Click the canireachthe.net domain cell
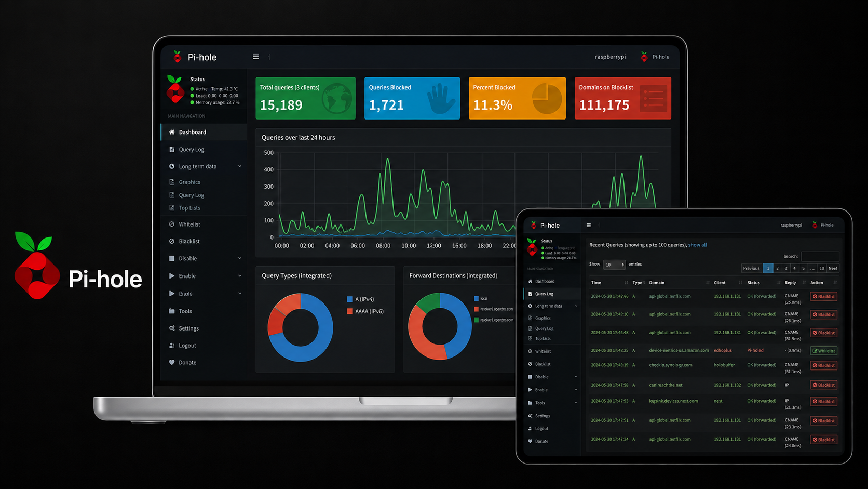This screenshot has height=489, width=868. [666, 385]
